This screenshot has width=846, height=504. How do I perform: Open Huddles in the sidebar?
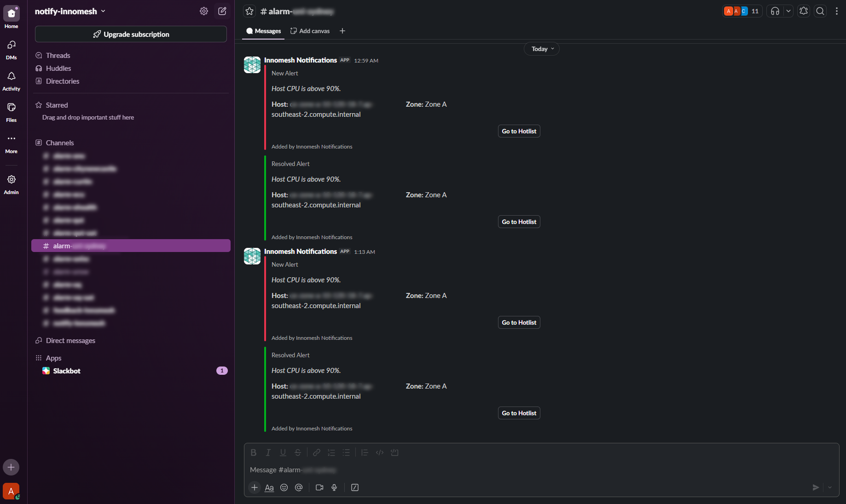point(58,68)
